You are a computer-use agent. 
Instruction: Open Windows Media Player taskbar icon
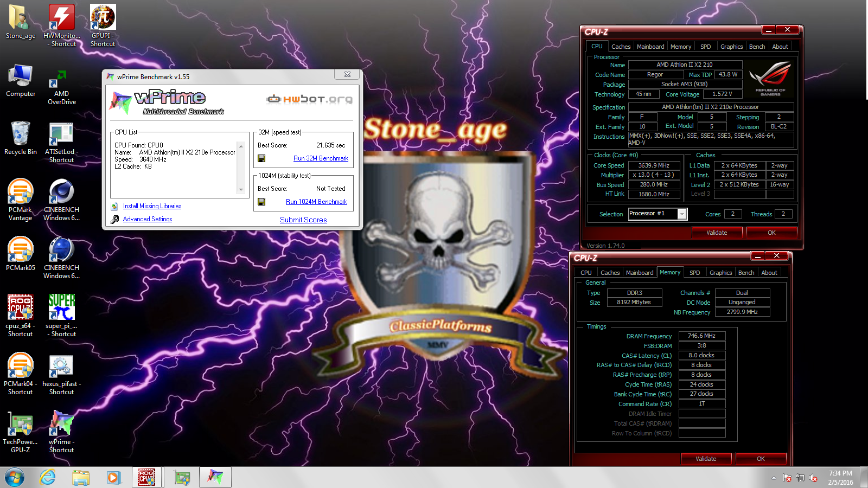tap(113, 478)
